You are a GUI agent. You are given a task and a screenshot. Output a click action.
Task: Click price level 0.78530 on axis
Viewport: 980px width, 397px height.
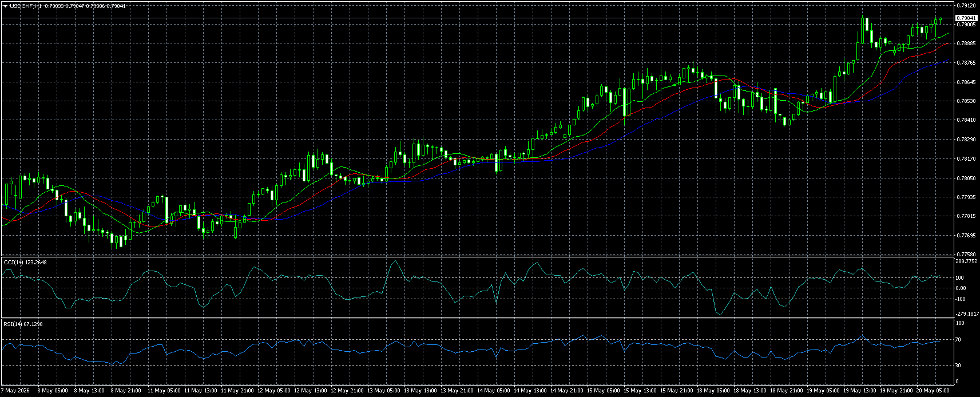click(x=966, y=101)
